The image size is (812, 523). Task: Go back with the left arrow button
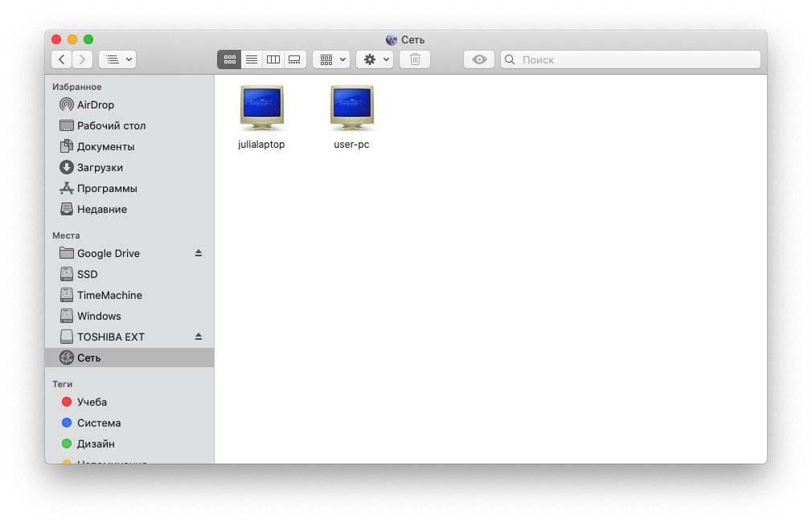(62, 59)
